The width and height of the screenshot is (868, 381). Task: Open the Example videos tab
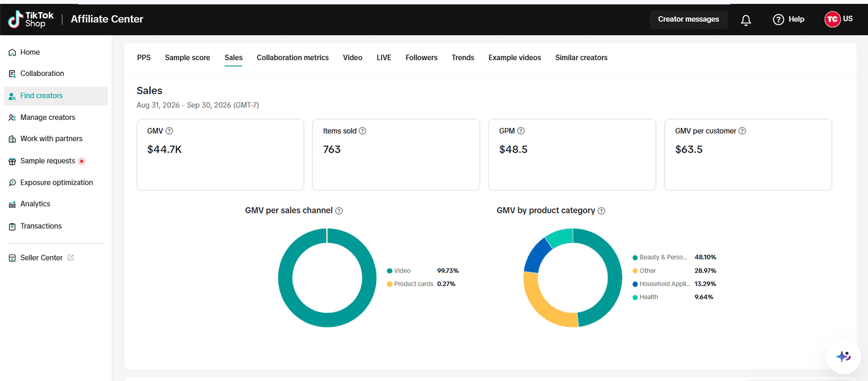click(x=515, y=58)
